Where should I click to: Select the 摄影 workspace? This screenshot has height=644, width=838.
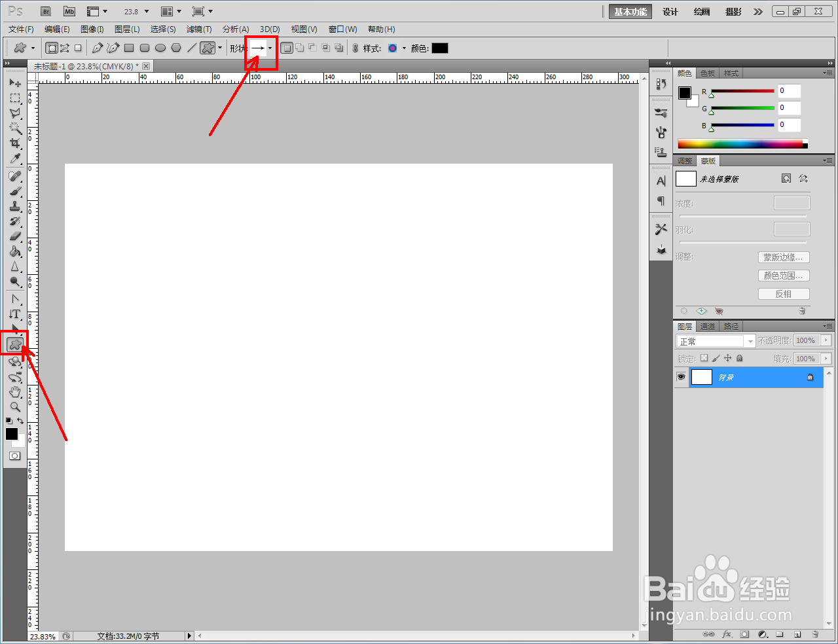[733, 12]
